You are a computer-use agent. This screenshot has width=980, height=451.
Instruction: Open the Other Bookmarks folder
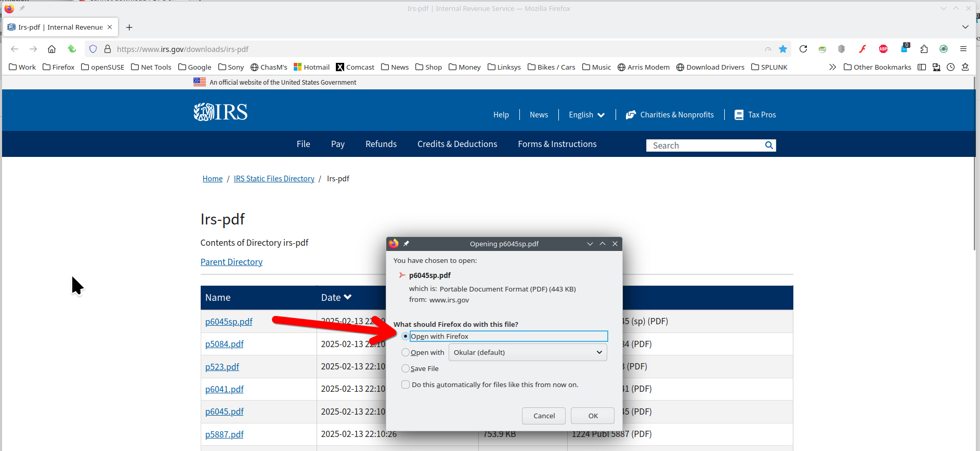(x=878, y=67)
